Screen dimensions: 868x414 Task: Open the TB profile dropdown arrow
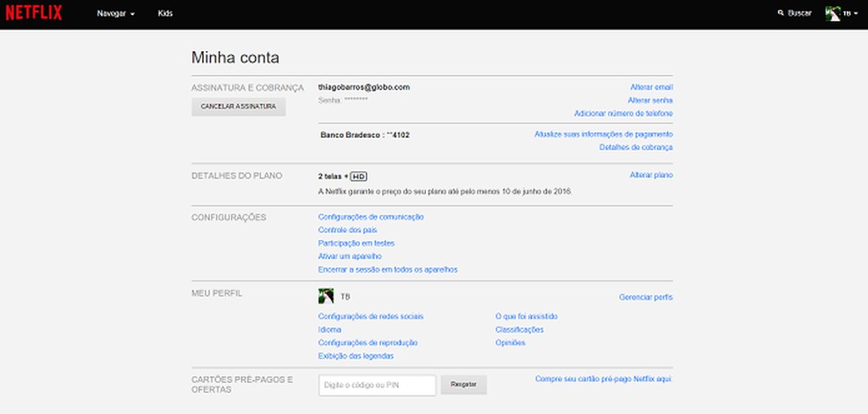click(x=857, y=15)
